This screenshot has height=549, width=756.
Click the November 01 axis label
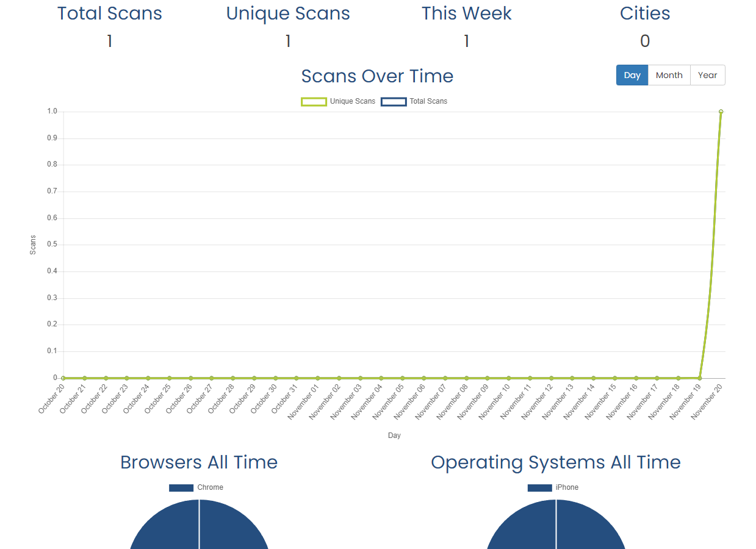coord(303,403)
